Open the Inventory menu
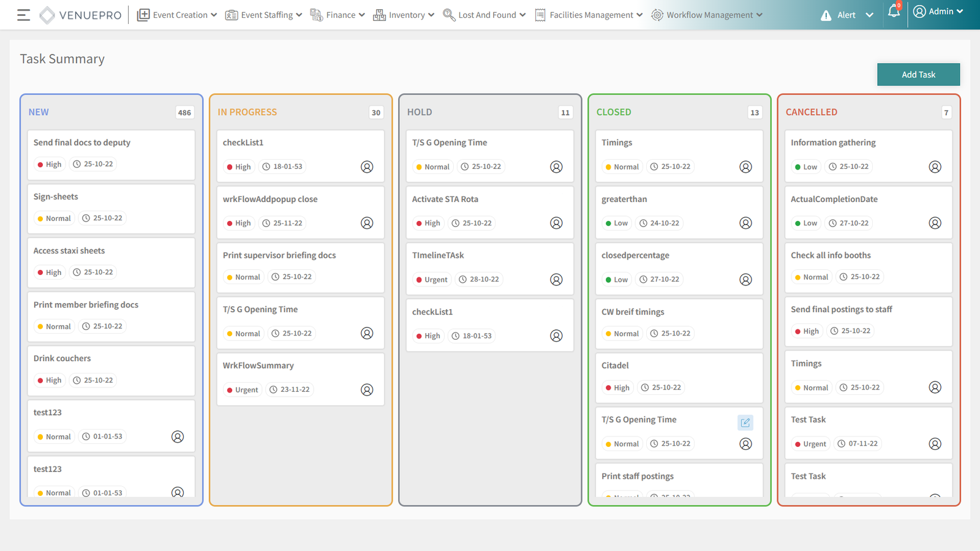The height and width of the screenshot is (551, 980). click(x=404, y=15)
